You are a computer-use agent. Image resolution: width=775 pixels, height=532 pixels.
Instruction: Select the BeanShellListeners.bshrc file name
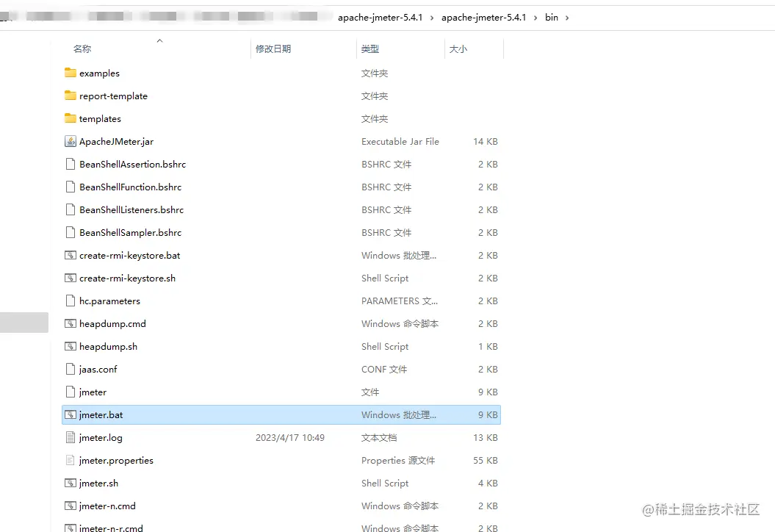pos(131,209)
